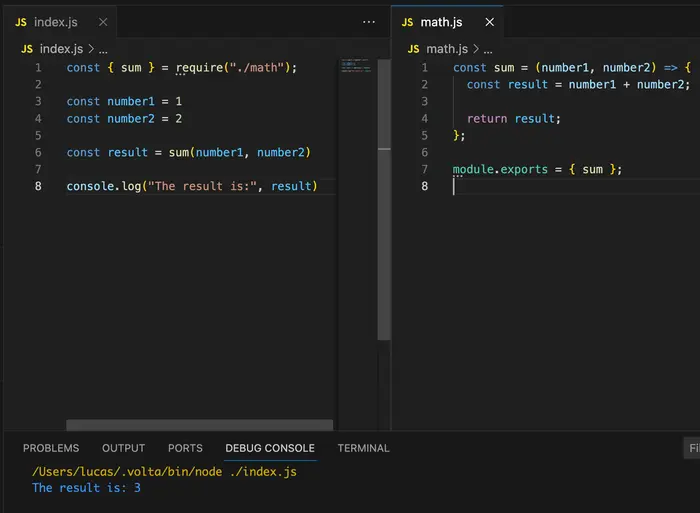
Task: Click line number 7 in math.js gutter
Action: pyautogui.click(x=425, y=170)
